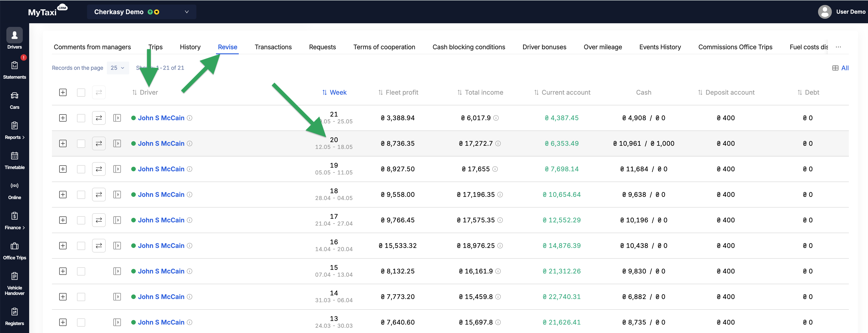Check the week 14 row checkbox
Screen dimensions: 868x333
(x=81, y=297)
